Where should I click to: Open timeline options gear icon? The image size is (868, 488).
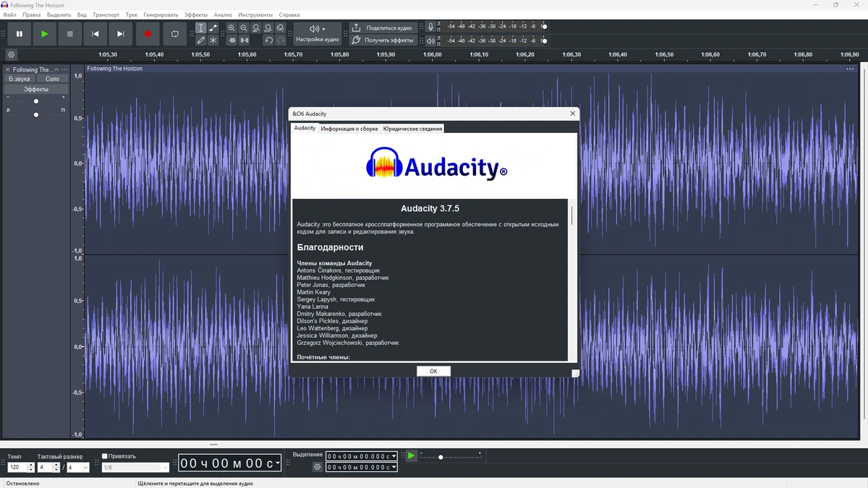[11, 55]
